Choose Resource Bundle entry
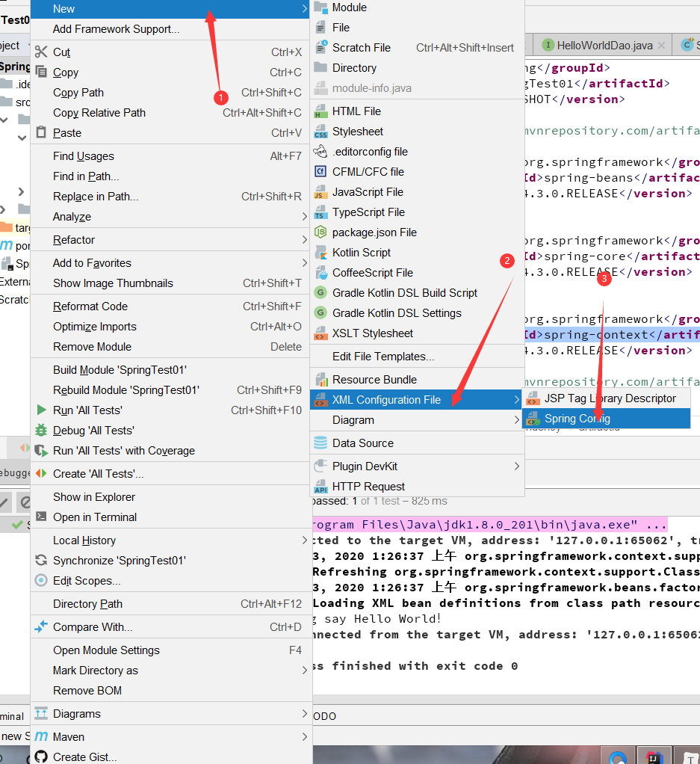The width and height of the screenshot is (700, 764). pyautogui.click(x=417, y=380)
